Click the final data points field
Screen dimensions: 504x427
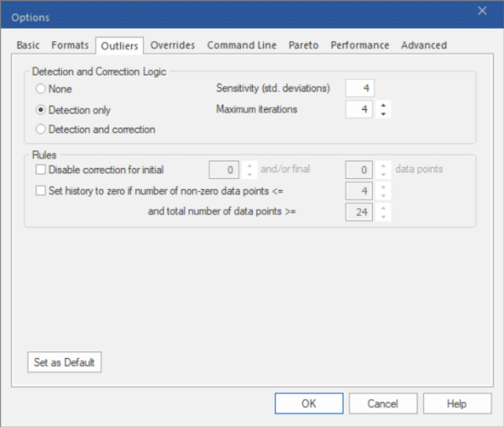(x=359, y=170)
